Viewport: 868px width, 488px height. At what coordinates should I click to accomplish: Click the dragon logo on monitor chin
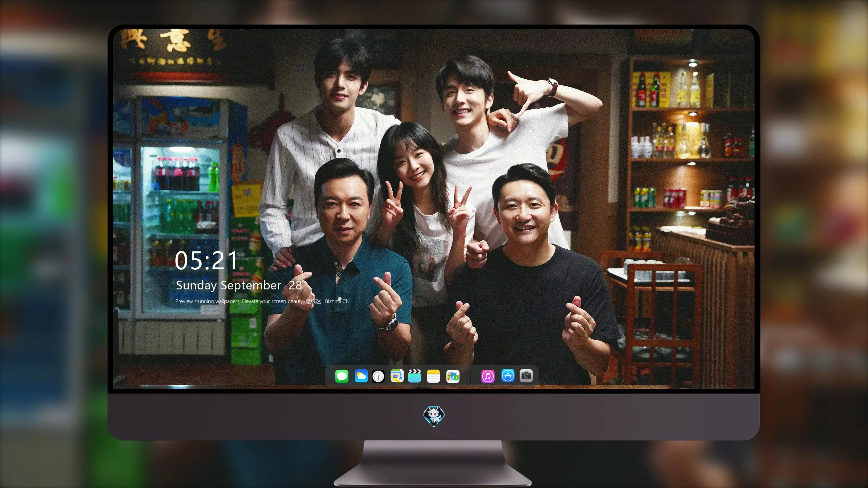tap(434, 416)
